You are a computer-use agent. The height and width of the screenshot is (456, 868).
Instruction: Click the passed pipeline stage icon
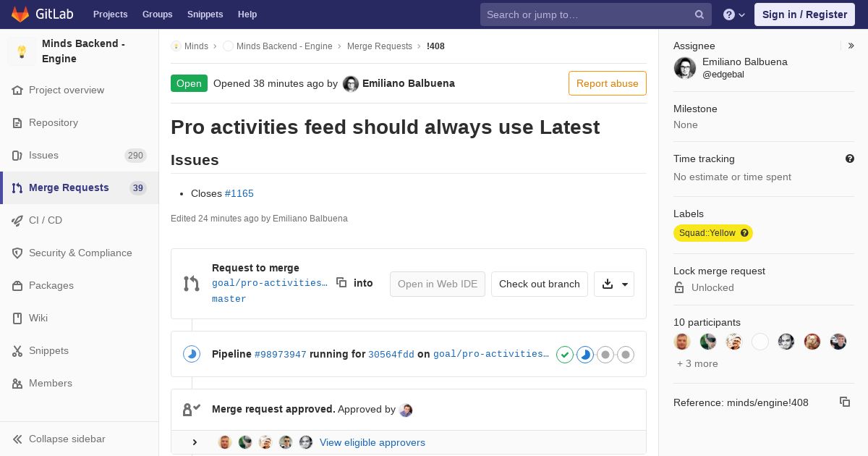click(565, 355)
